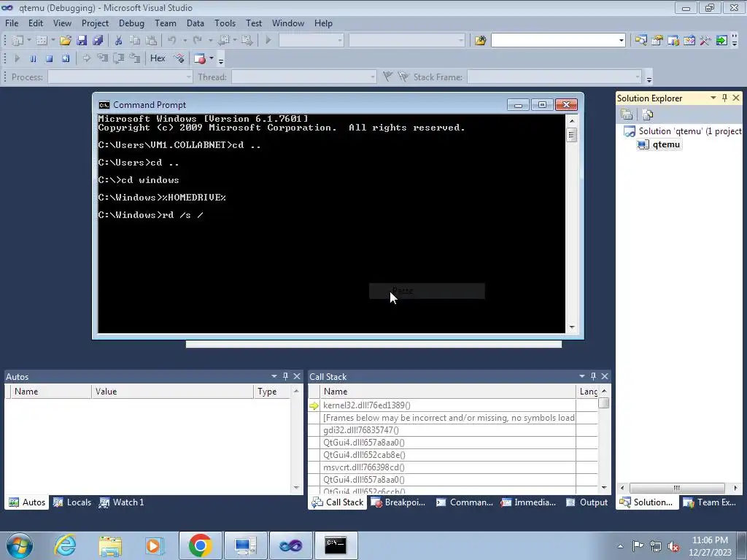This screenshot has width=747, height=560.
Task: Stop debugging with the square icon
Action: (49, 58)
